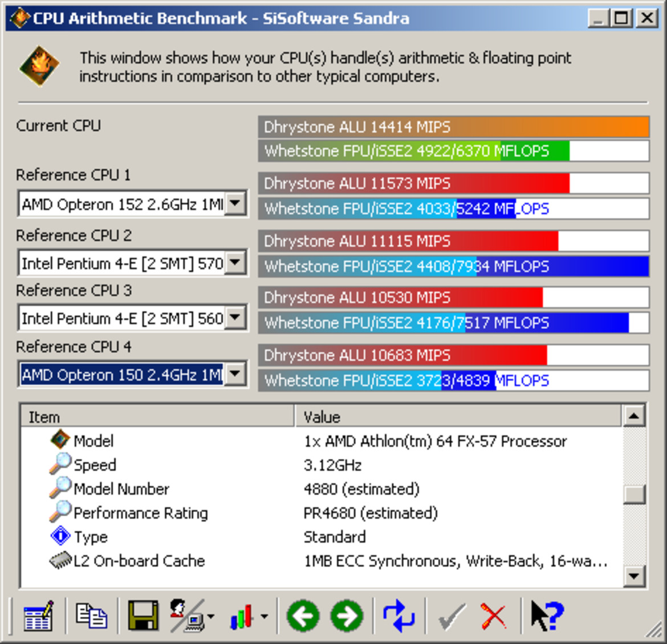Open the dropdown arrow next to connection icon
Screen dimensions: 667x644
[x=210, y=616]
